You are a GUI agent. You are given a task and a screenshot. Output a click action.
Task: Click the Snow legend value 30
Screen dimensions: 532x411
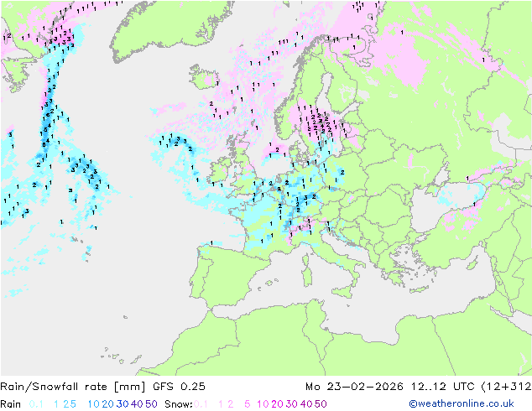292,404
